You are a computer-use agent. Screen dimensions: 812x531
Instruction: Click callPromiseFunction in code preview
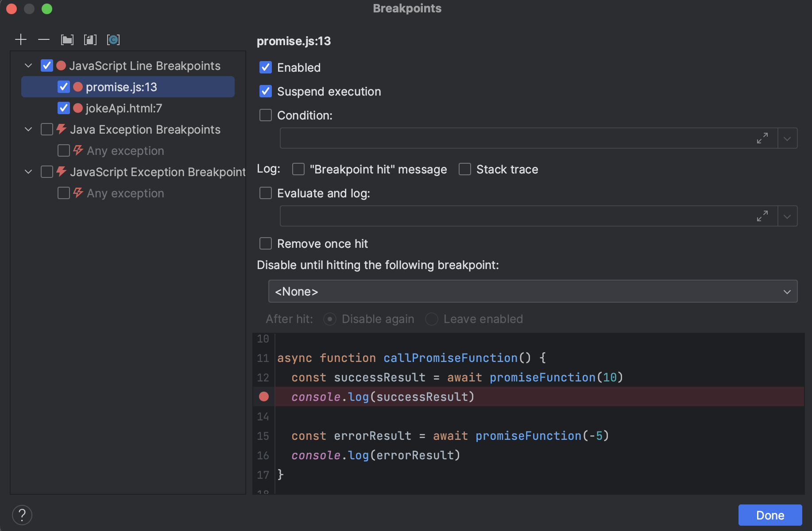(450, 358)
